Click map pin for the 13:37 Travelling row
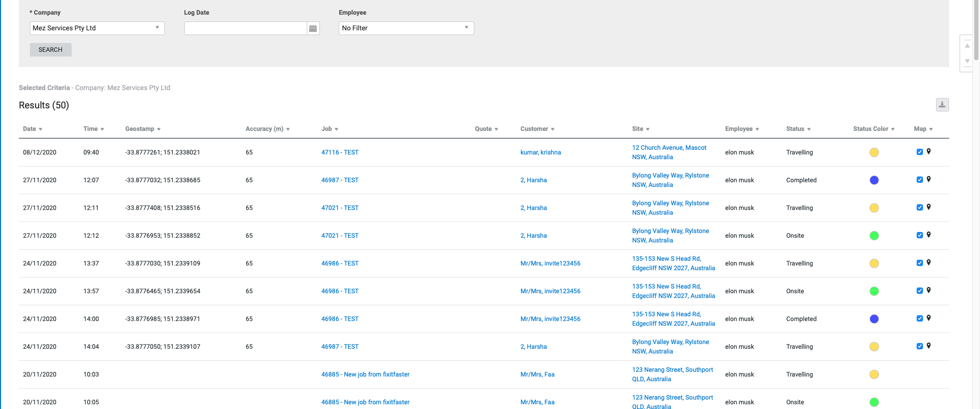The image size is (980, 409). tap(929, 262)
